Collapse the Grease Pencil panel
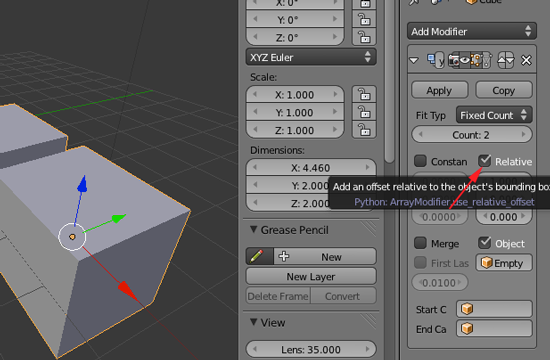The height and width of the screenshot is (360, 550). coord(253,229)
